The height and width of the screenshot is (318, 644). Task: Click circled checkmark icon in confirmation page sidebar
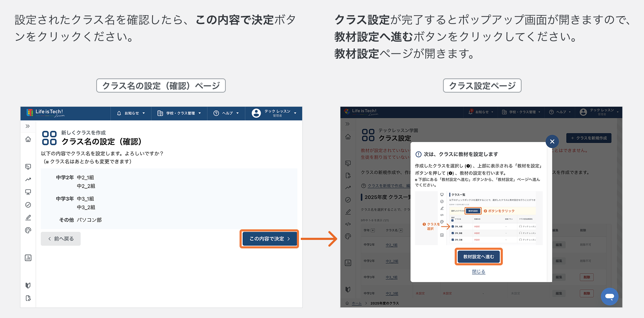28,205
